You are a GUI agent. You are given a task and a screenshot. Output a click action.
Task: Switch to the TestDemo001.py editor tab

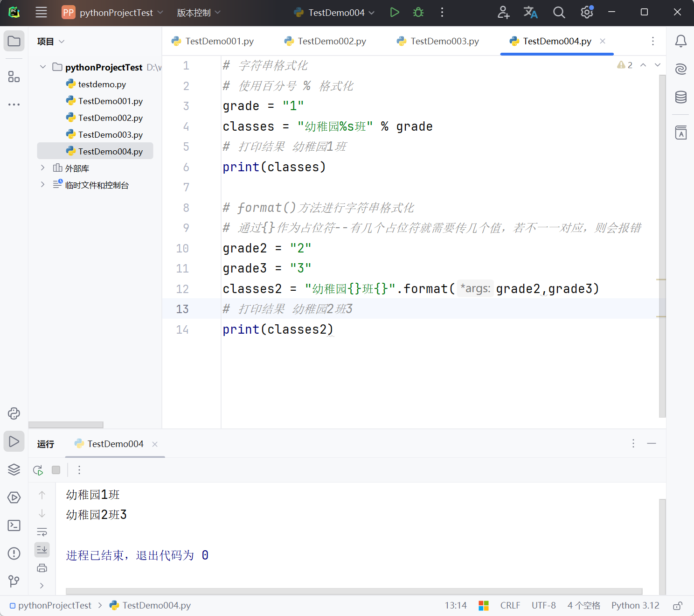tap(213, 41)
